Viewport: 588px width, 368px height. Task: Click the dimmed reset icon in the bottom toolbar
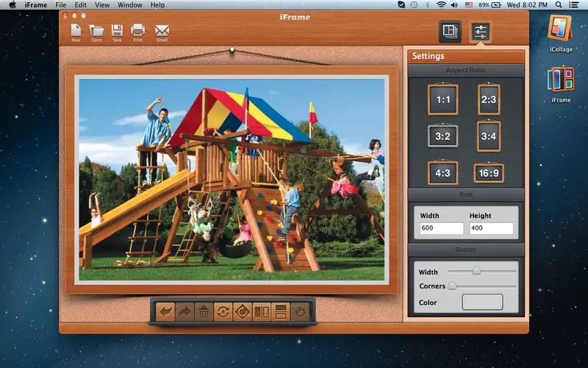[300, 311]
